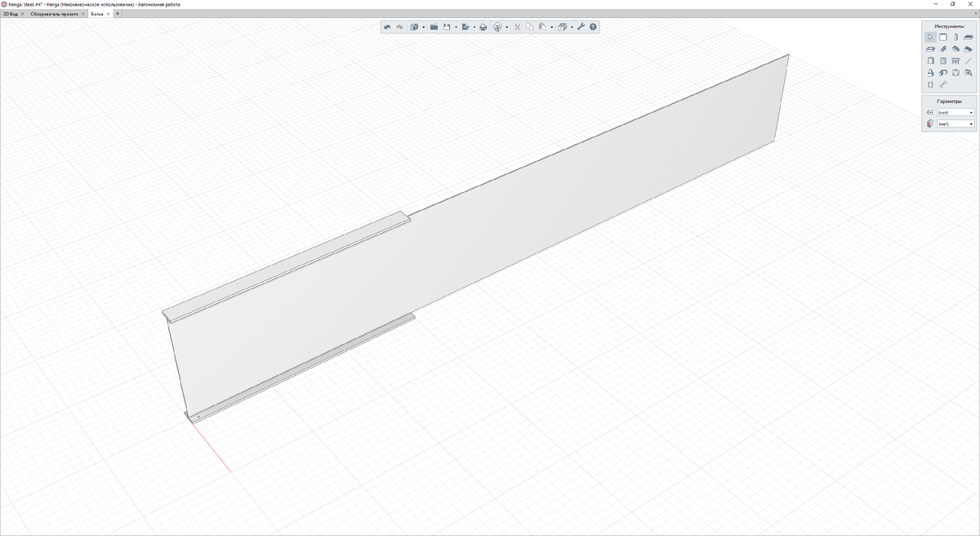Click the dimension icon left of the first Параметры combo box
The width and height of the screenshot is (980, 536).
point(930,112)
